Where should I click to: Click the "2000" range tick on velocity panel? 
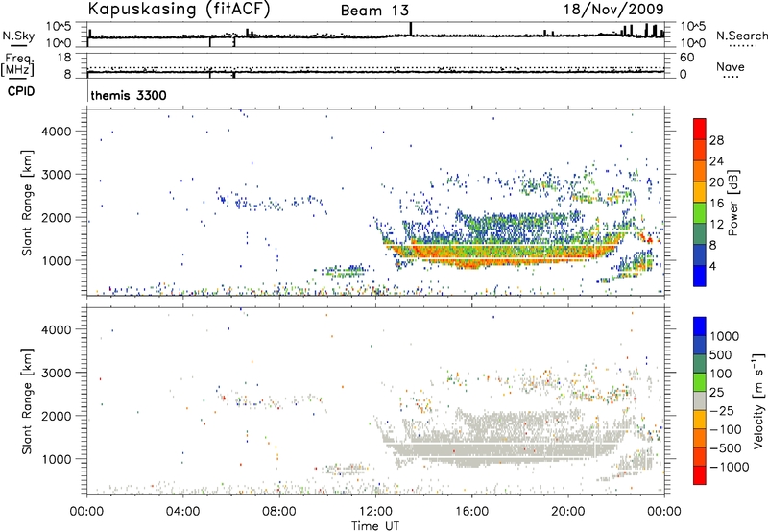click(57, 416)
